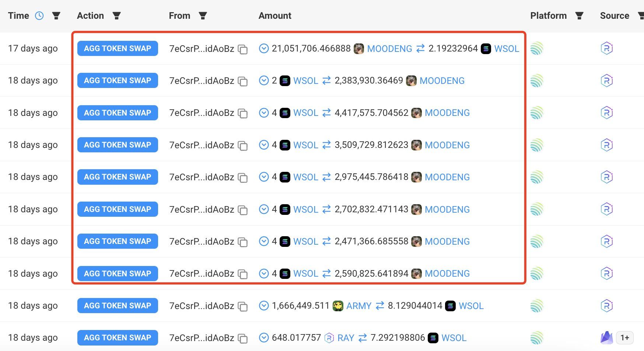This screenshot has width=644, height=351.
Task: Copy address in the 2,383,930.36469 MOODENG row
Action: coord(242,81)
